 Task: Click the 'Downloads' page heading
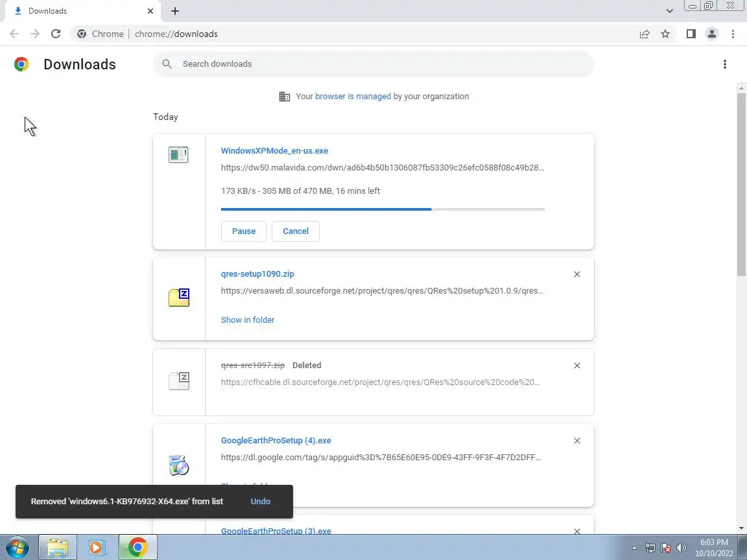[80, 64]
